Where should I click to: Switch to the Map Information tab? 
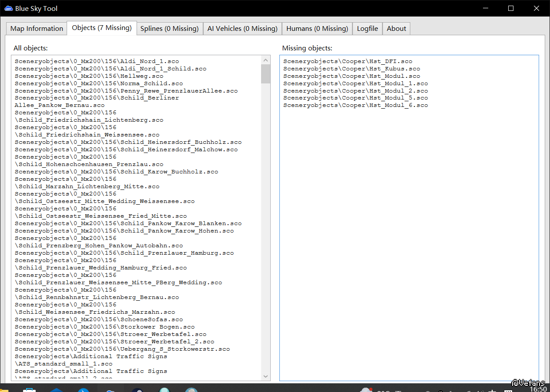tap(37, 29)
